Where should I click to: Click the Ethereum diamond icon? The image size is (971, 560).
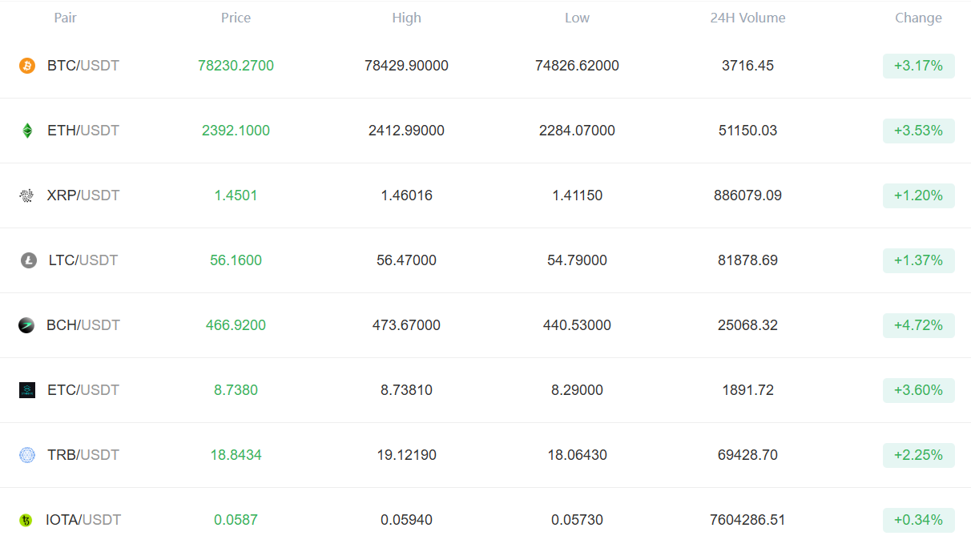27,131
